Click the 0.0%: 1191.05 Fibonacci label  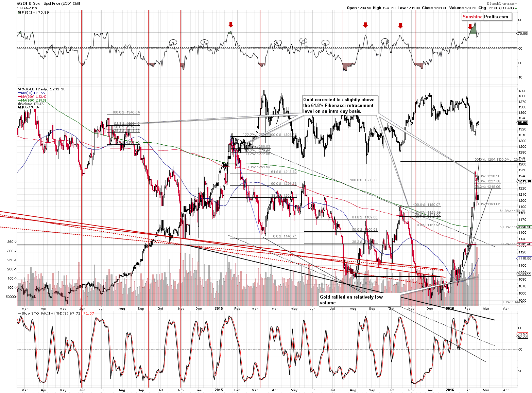[488, 204]
